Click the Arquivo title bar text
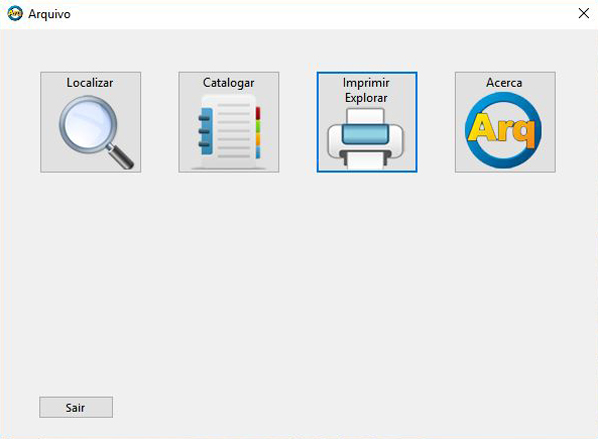Screen dimensions: 598x439 49,14
